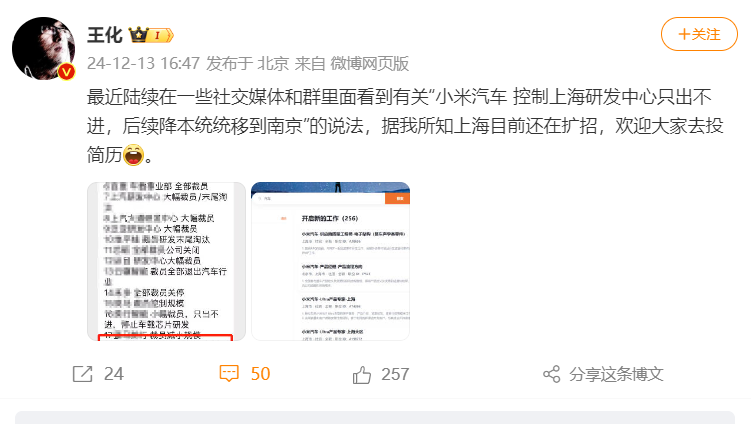751x424 pixels.
Task: Open the username 王化 link
Action: tap(105, 35)
